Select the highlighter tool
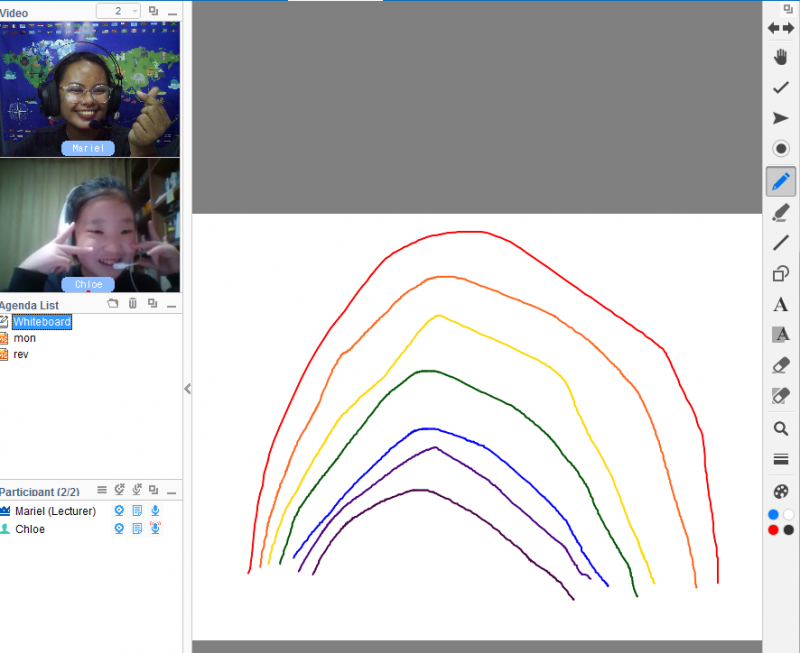 point(781,211)
